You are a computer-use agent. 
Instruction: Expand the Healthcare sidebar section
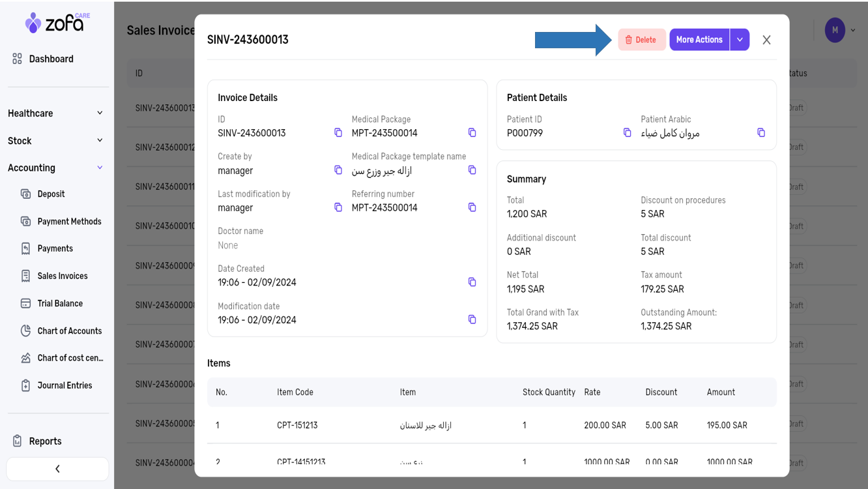[x=100, y=113]
